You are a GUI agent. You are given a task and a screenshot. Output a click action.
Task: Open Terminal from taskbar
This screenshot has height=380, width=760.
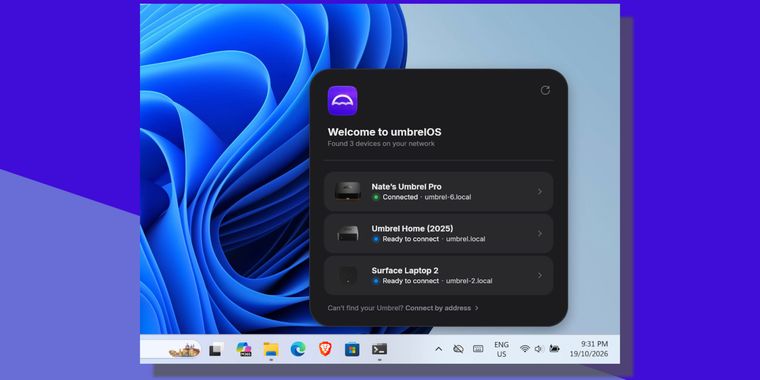tap(380, 349)
